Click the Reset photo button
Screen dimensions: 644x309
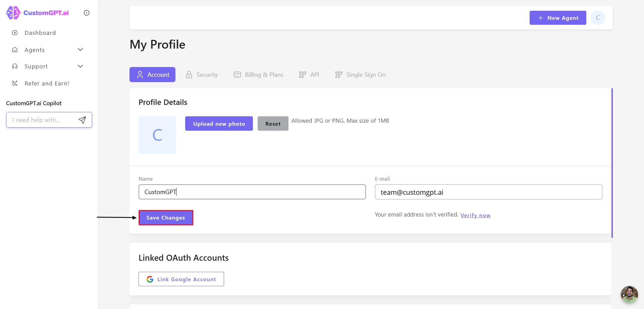[x=273, y=124]
